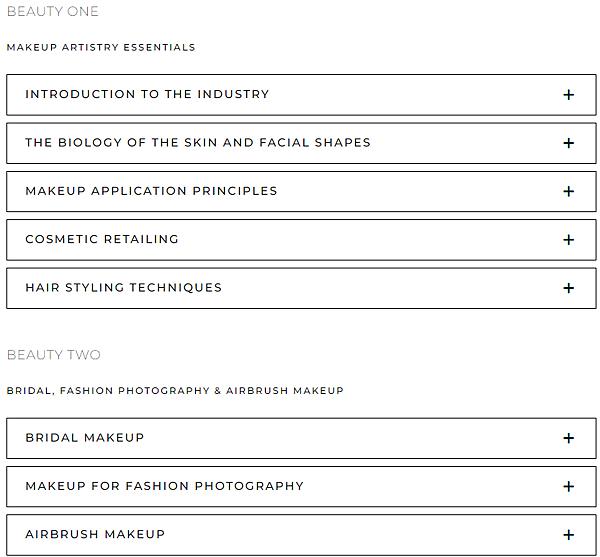Expand the Introduction to the Industry section
This screenshot has width=600, height=557.
[x=147, y=94]
